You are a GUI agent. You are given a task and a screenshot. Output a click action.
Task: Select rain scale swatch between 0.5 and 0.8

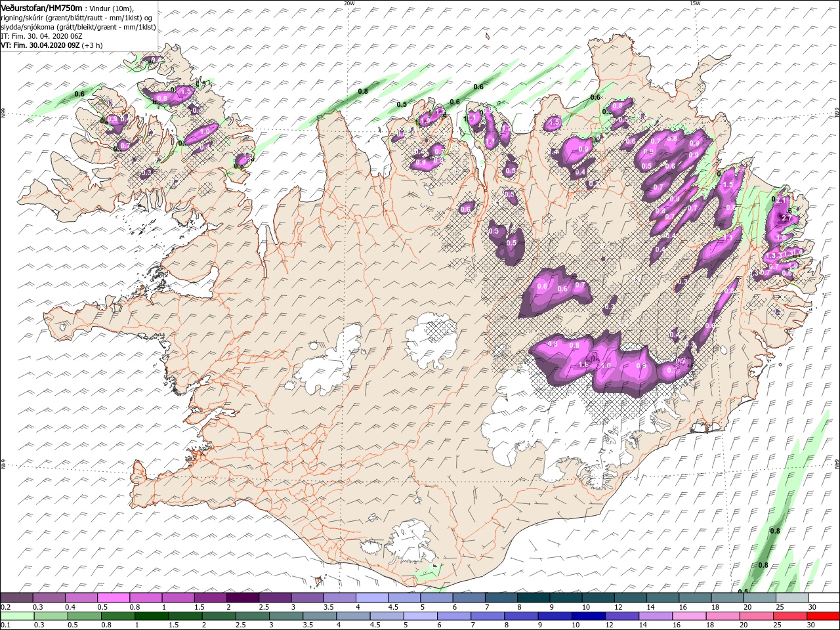point(84,616)
